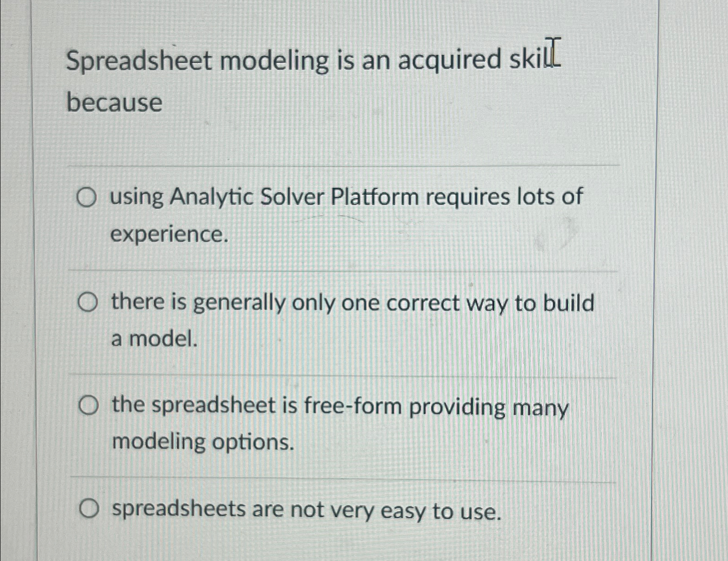Viewport: 728px width, 561px height.
Task: Click the word because in the question
Action: point(114,102)
